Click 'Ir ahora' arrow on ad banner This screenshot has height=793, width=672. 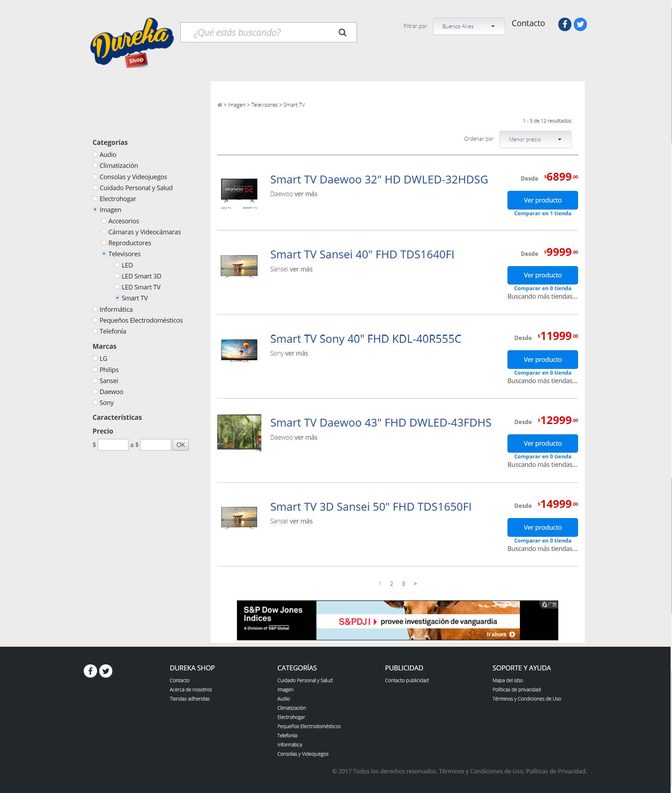coord(512,634)
